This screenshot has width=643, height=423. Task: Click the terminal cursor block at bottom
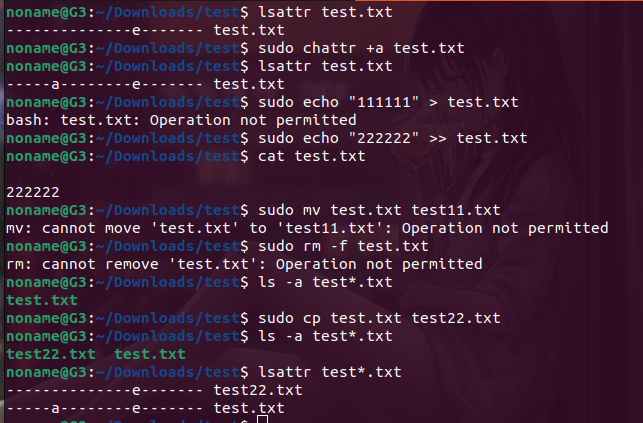coord(262,419)
